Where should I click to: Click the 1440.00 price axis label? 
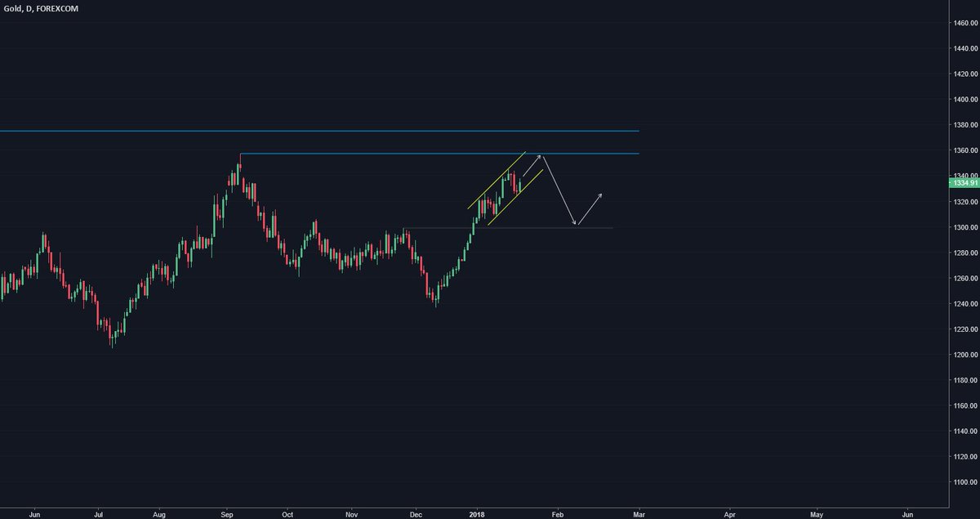pos(964,48)
